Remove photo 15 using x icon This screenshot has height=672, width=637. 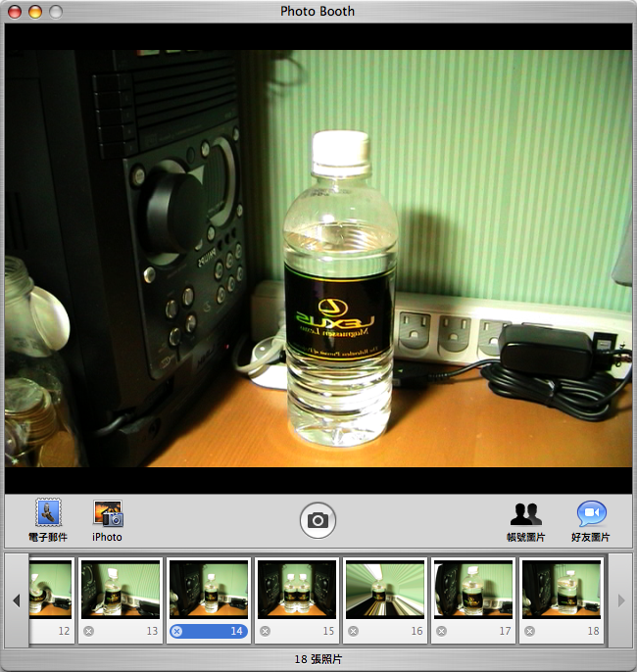pos(266,631)
